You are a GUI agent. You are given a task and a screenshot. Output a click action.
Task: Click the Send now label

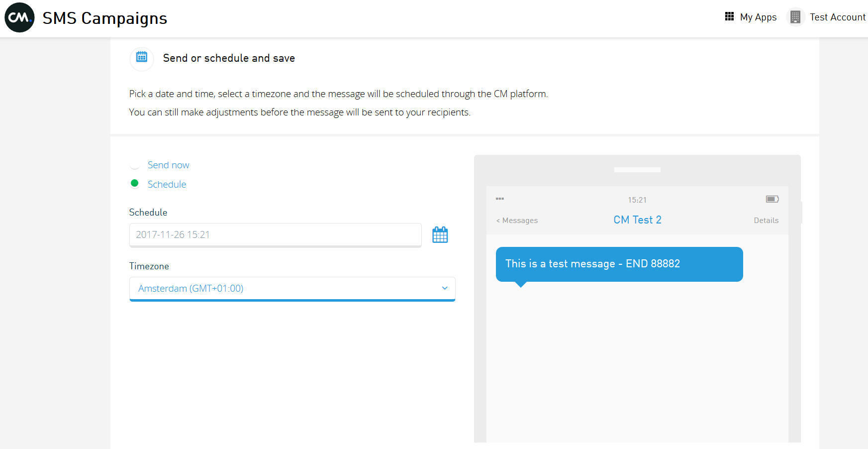coord(169,165)
